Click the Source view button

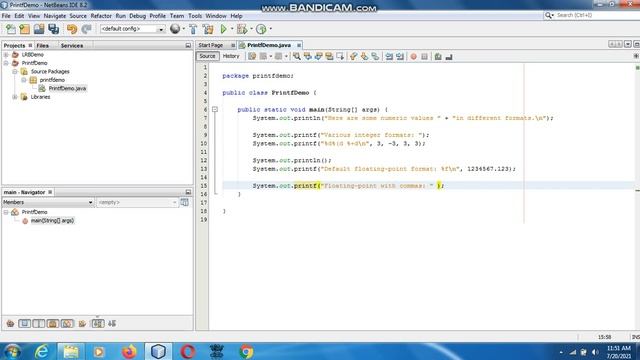[207, 56]
